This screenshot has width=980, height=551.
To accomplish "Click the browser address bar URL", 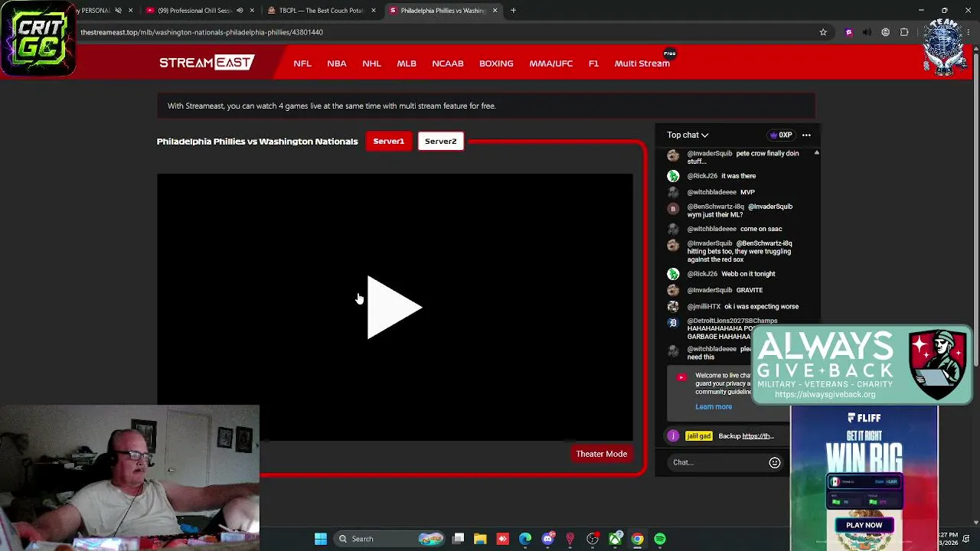I will click(x=201, y=32).
